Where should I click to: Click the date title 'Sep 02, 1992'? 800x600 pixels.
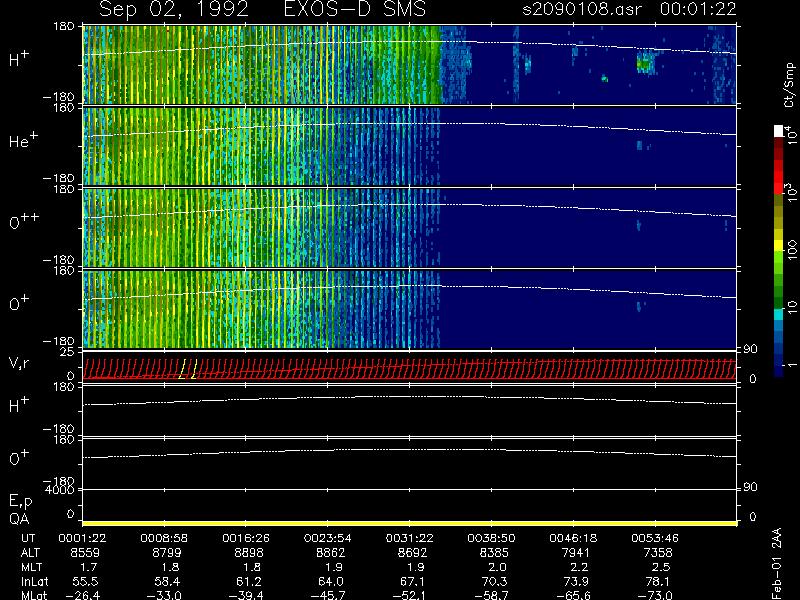point(173,9)
